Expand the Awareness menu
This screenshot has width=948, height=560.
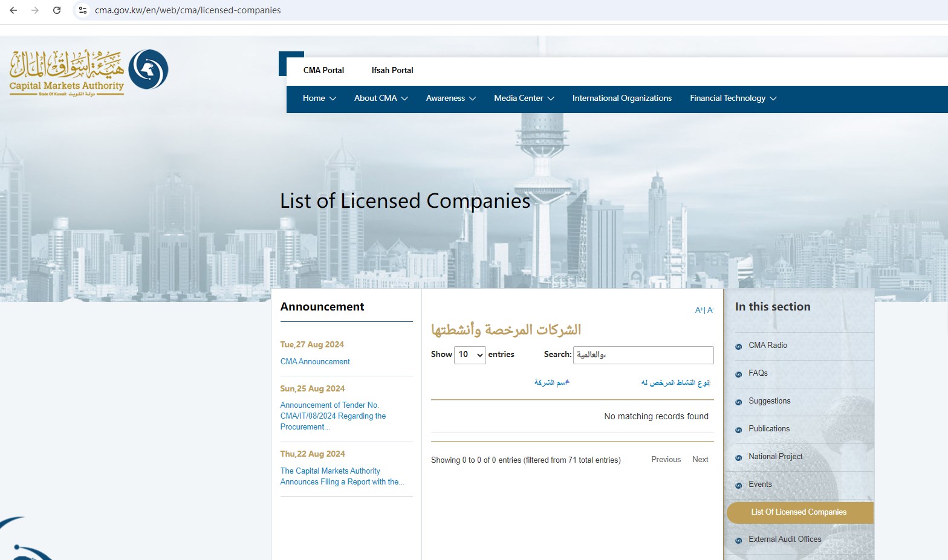coord(451,98)
